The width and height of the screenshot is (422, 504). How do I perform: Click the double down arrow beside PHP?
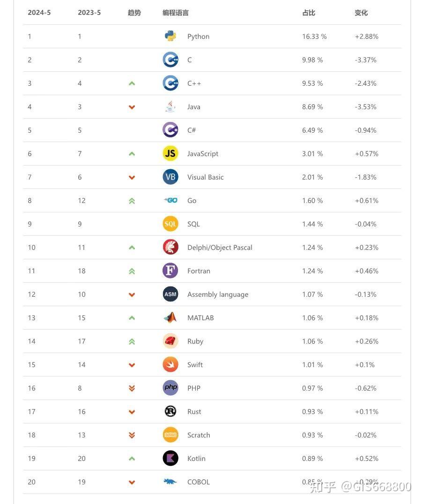pyautogui.click(x=132, y=388)
